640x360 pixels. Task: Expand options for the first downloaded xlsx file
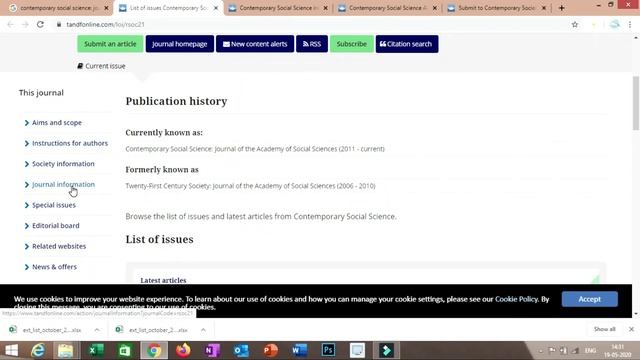pyautogui.click(x=97, y=330)
